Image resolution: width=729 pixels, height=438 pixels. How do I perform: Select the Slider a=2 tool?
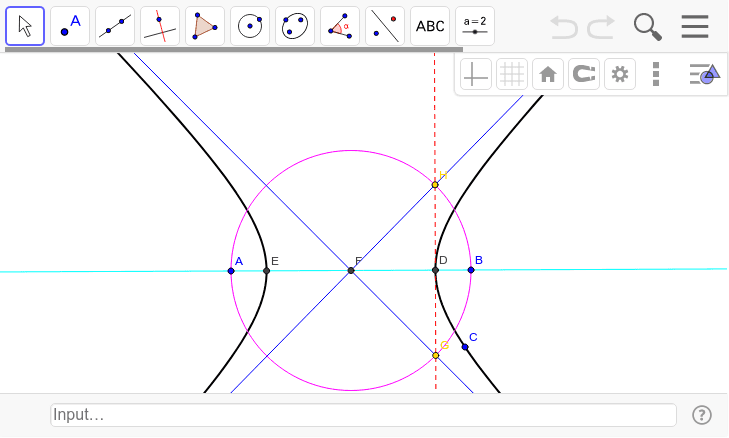click(475, 26)
